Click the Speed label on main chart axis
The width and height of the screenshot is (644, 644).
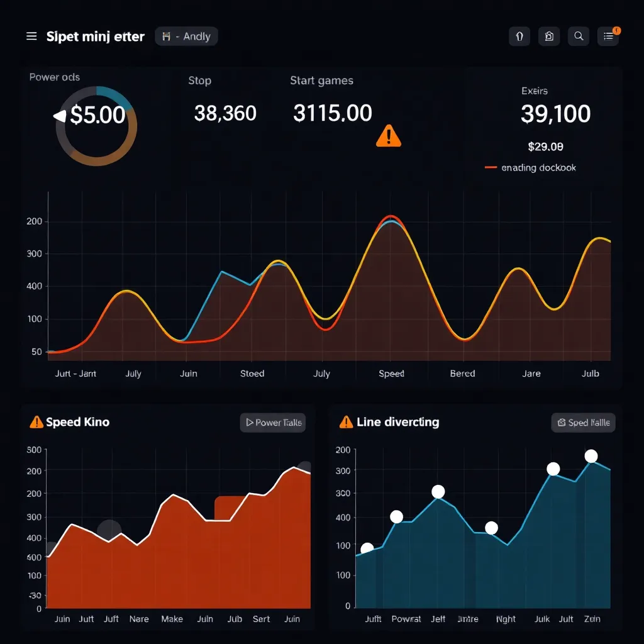(x=391, y=374)
